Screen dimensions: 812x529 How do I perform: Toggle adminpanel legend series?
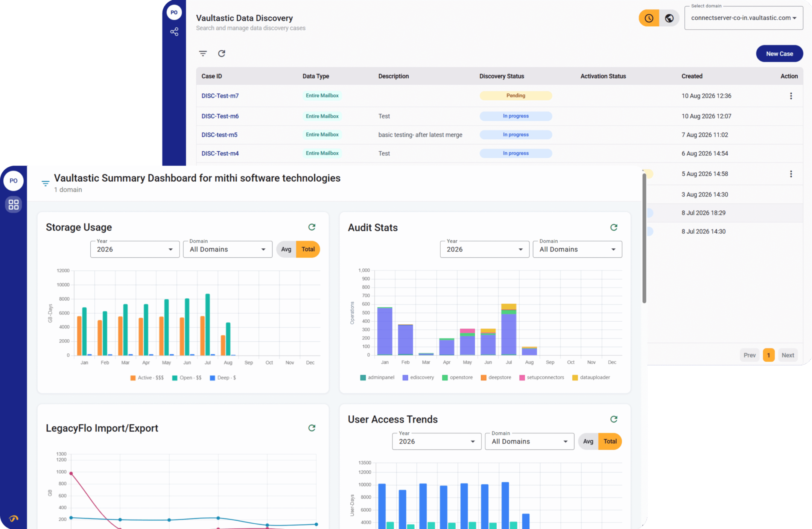click(x=377, y=377)
